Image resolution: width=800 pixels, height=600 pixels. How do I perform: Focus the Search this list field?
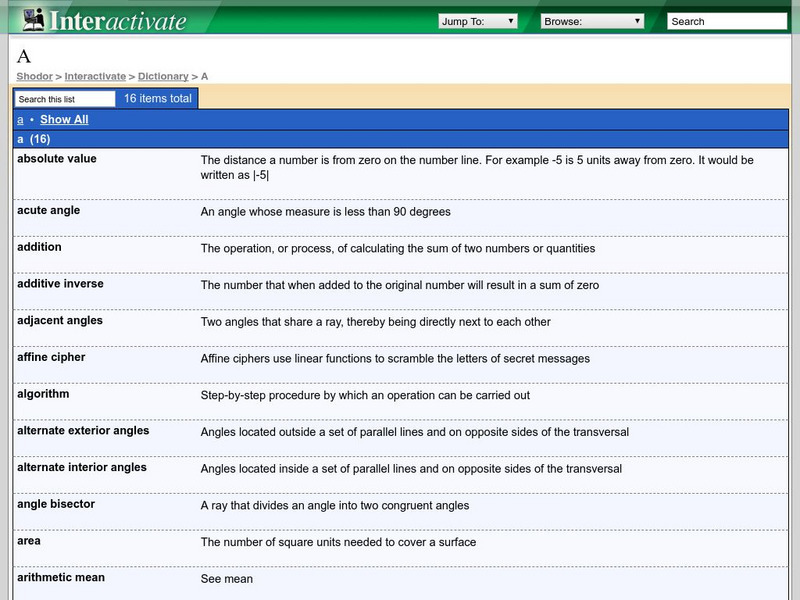pos(65,99)
